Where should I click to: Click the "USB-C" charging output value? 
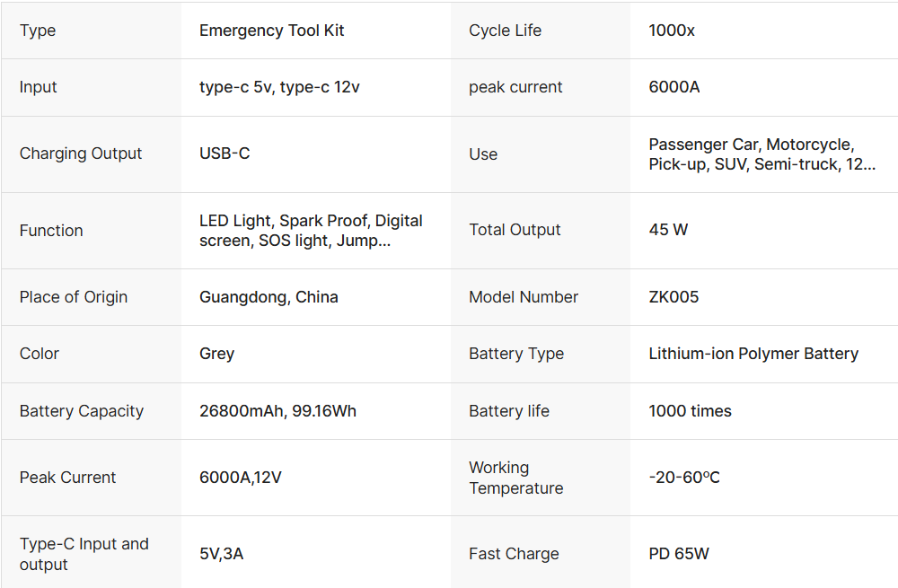tap(224, 154)
